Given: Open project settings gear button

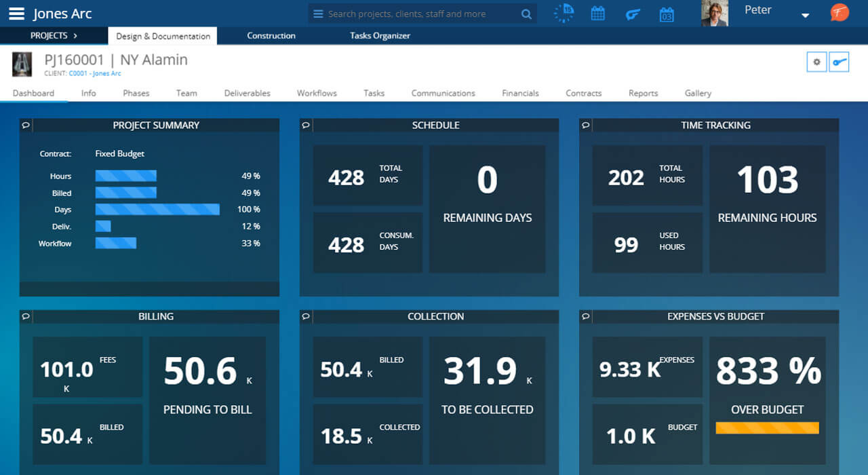Looking at the screenshot, I should [816, 62].
